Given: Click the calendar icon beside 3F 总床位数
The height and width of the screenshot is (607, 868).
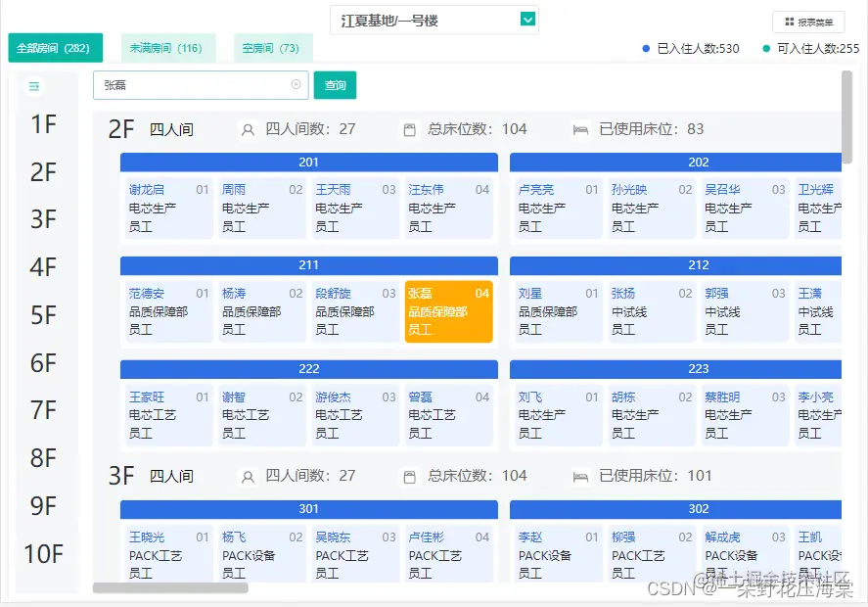Looking at the screenshot, I should [410, 477].
